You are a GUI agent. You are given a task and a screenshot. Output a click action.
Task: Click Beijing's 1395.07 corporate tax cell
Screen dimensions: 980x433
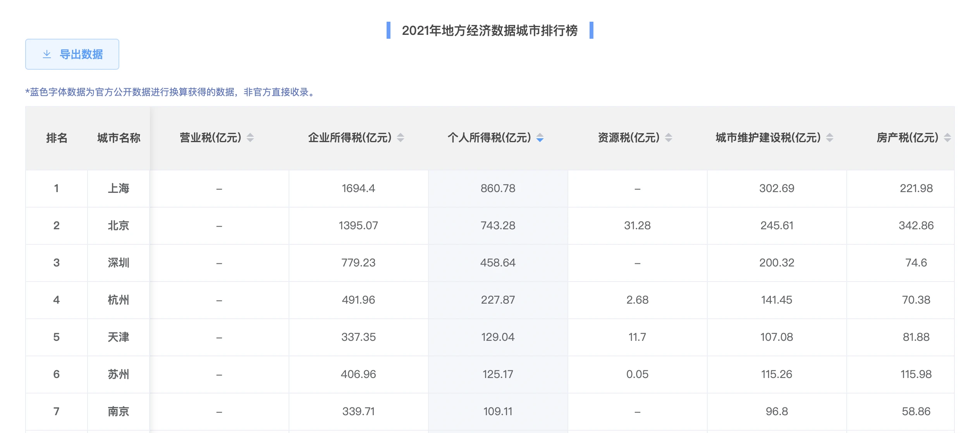[358, 226]
